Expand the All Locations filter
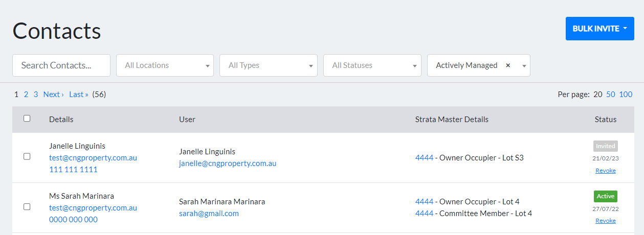The height and width of the screenshot is (235, 644). (x=165, y=65)
